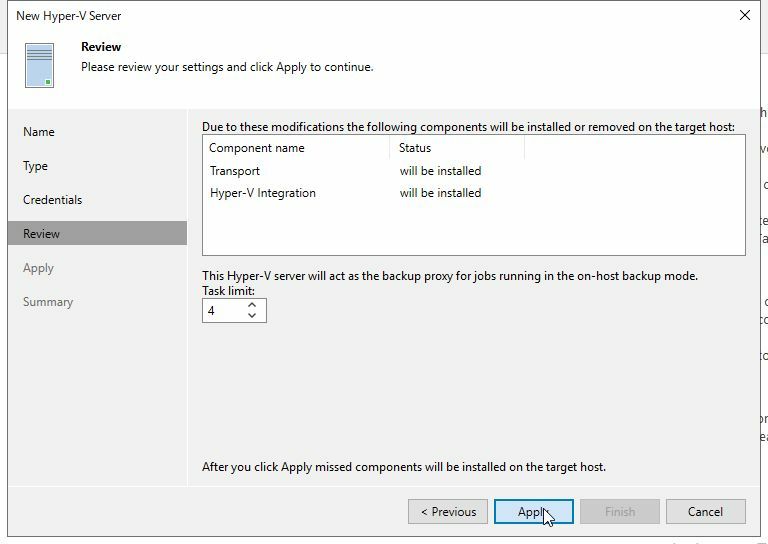Decrease Task limit with down arrow

pos(252,316)
